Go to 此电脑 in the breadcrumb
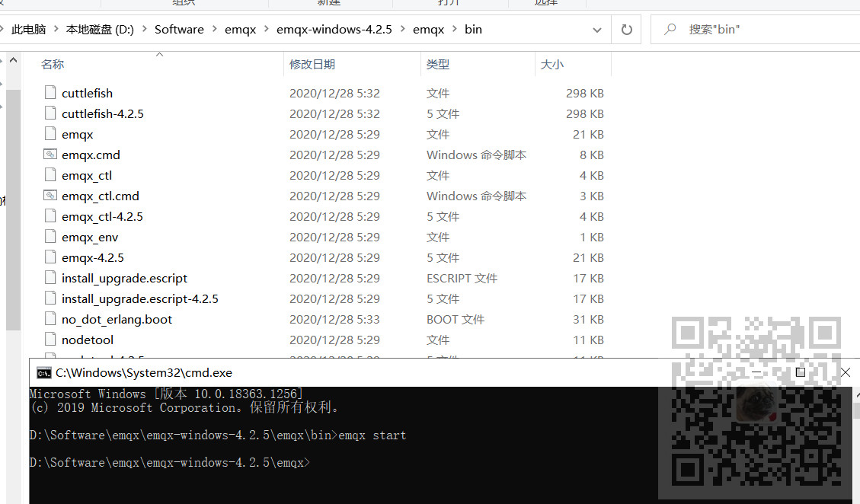 28,30
